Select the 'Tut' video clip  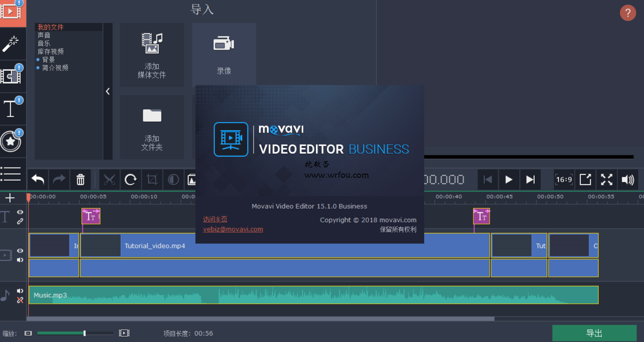pos(519,246)
